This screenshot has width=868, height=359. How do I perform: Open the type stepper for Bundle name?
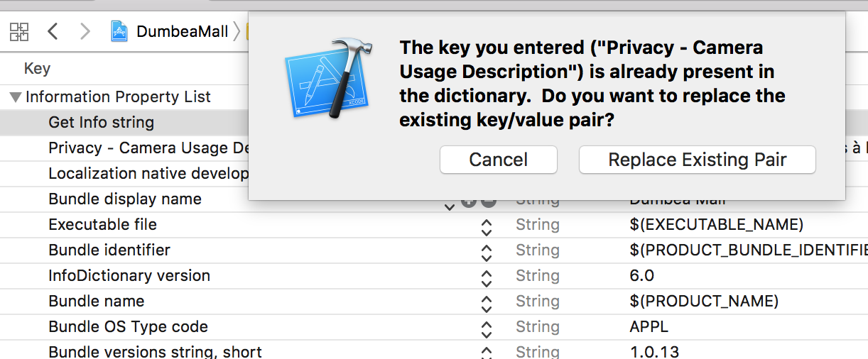pyautogui.click(x=486, y=304)
